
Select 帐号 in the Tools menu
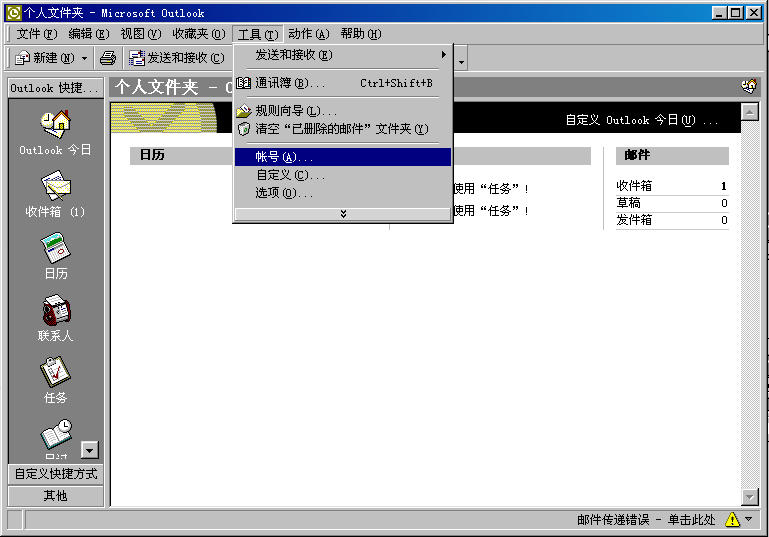click(x=343, y=157)
